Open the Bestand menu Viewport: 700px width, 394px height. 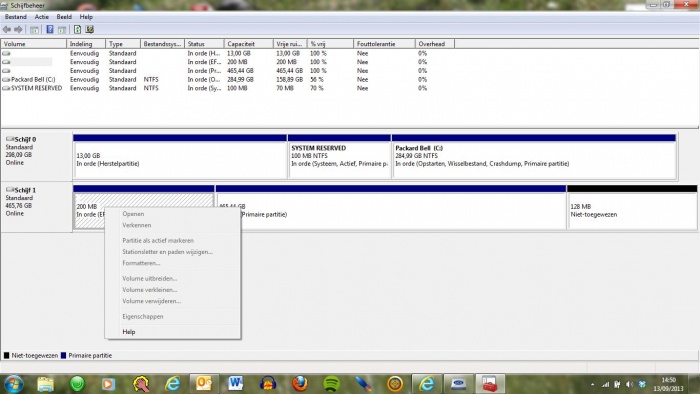point(16,17)
